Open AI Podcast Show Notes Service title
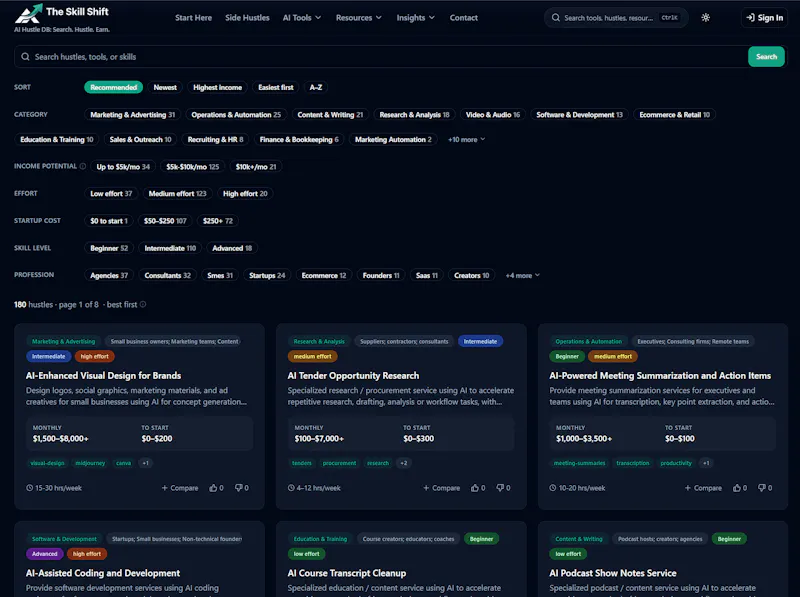Image resolution: width=800 pixels, height=597 pixels. pyautogui.click(x=613, y=573)
